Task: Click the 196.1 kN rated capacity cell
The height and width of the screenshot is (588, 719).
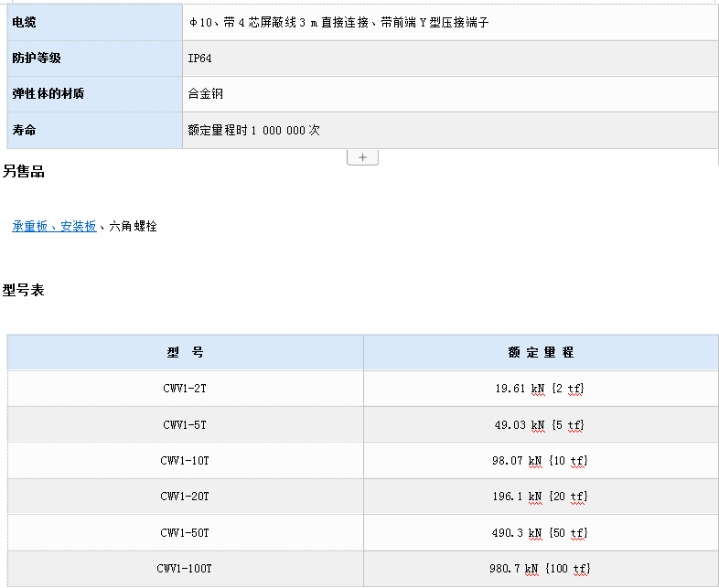Action: click(x=542, y=497)
